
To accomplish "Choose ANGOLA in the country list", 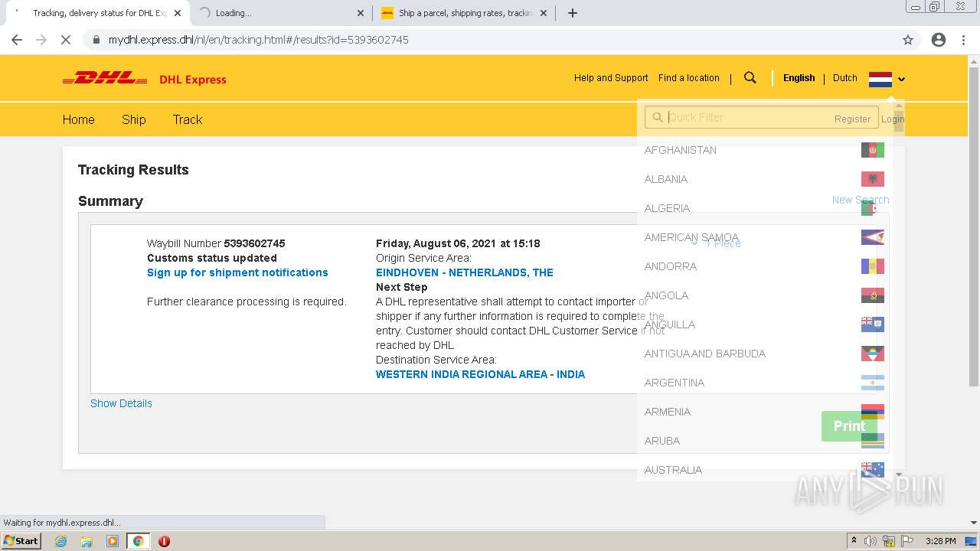I will 666,295.
